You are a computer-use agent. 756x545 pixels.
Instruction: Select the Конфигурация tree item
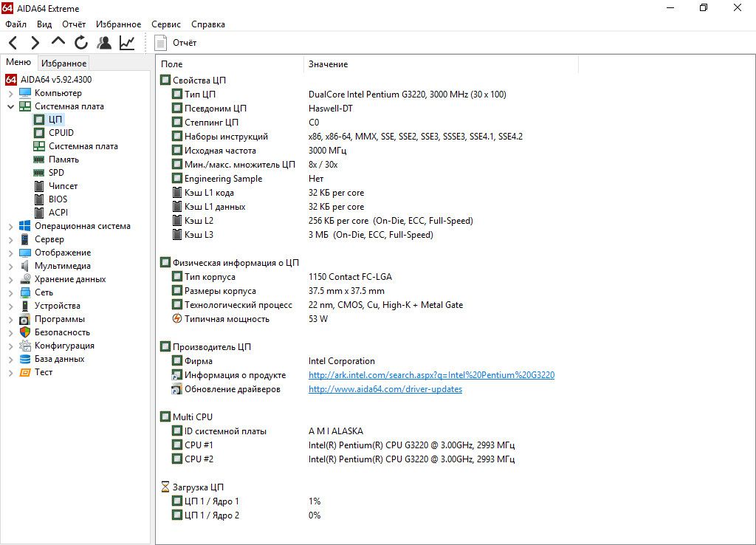[x=65, y=346]
